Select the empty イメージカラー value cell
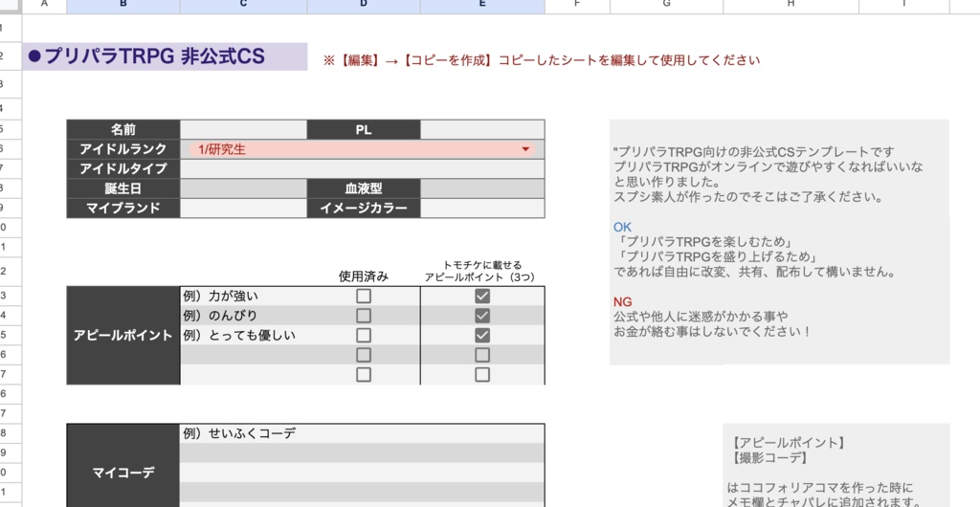 pyautogui.click(x=482, y=208)
